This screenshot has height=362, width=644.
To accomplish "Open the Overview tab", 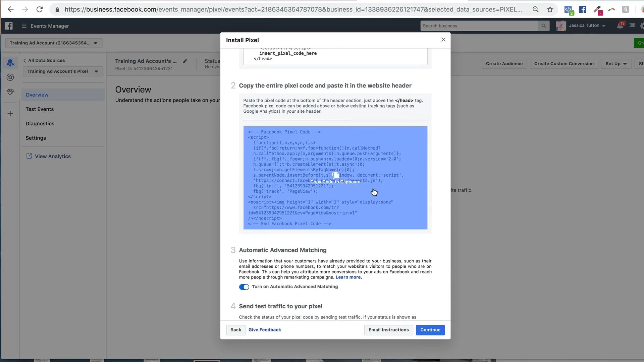I will [63, 95].
